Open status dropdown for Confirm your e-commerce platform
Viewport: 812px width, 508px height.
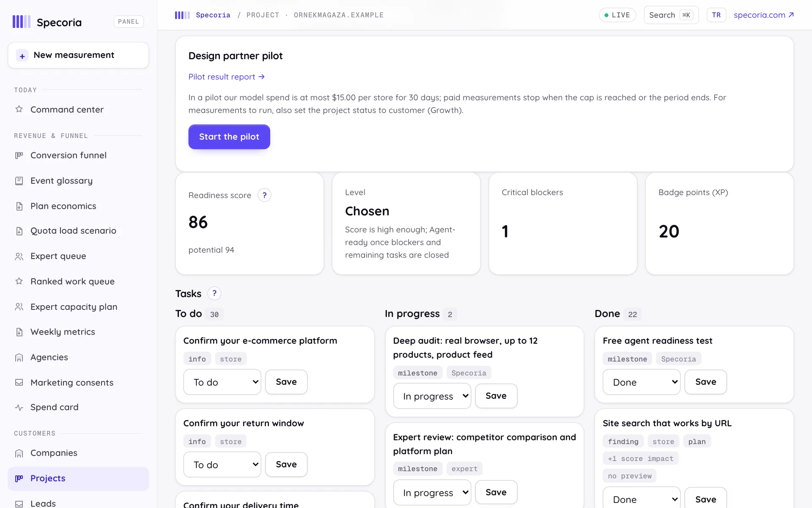click(222, 382)
